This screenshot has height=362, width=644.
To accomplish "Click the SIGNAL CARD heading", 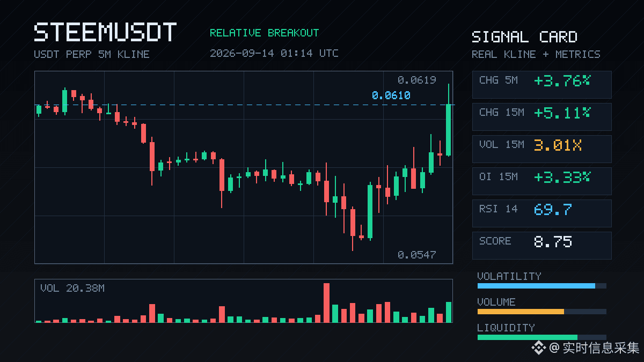I will tap(524, 37).
